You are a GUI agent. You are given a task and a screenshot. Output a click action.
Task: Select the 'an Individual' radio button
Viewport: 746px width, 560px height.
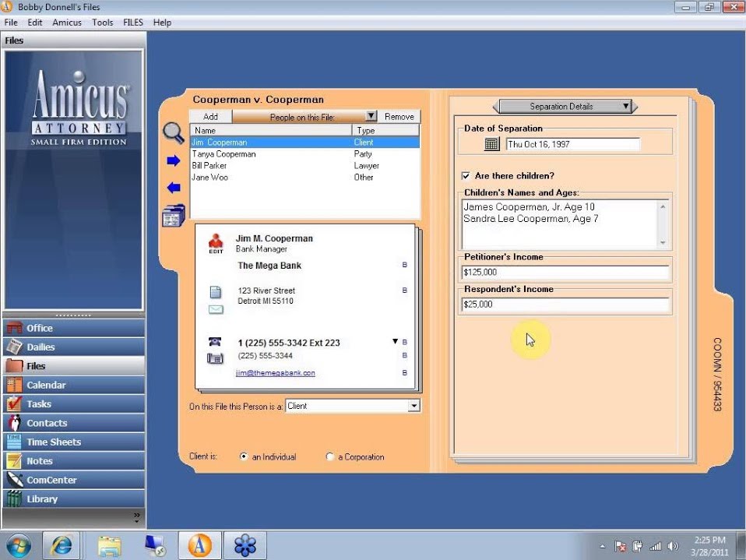(244, 456)
